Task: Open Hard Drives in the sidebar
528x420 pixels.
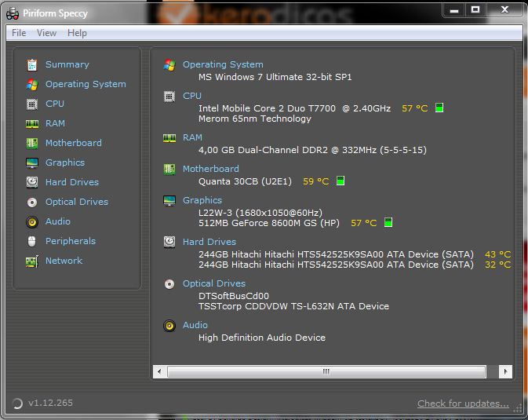Action: 72,182
